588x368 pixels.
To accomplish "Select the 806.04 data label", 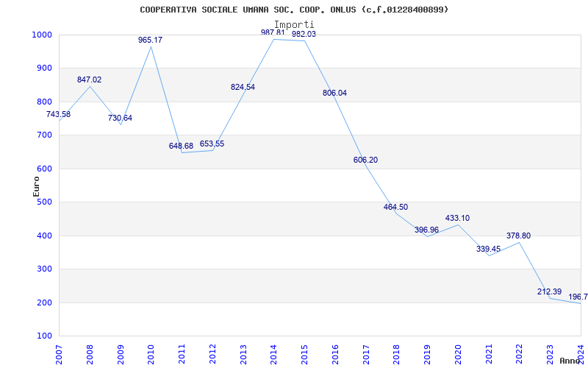I will pyautogui.click(x=334, y=93).
